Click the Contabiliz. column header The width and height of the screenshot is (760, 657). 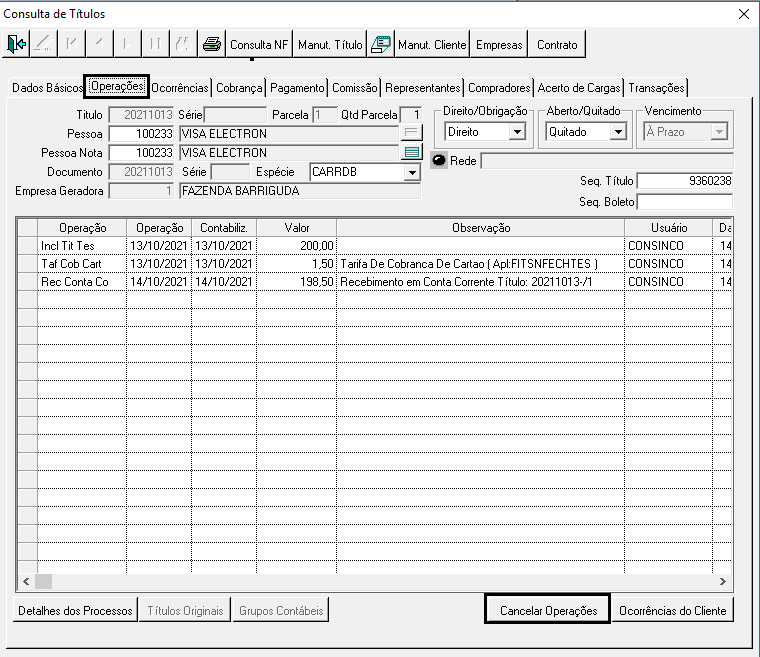224,228
